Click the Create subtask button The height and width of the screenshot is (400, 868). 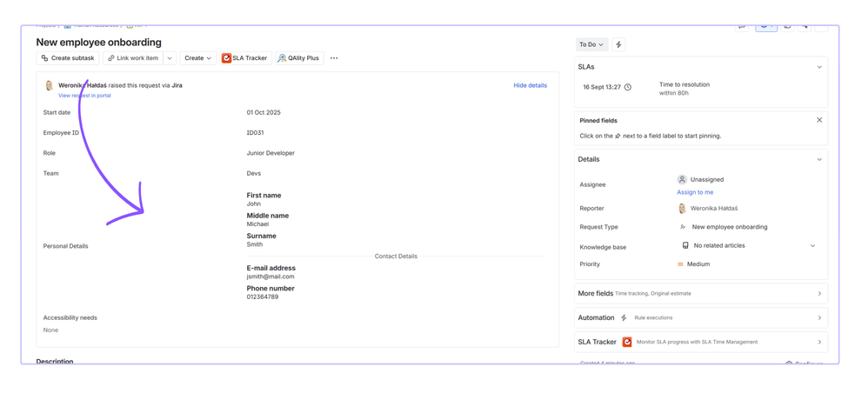(x=67, y=58)
